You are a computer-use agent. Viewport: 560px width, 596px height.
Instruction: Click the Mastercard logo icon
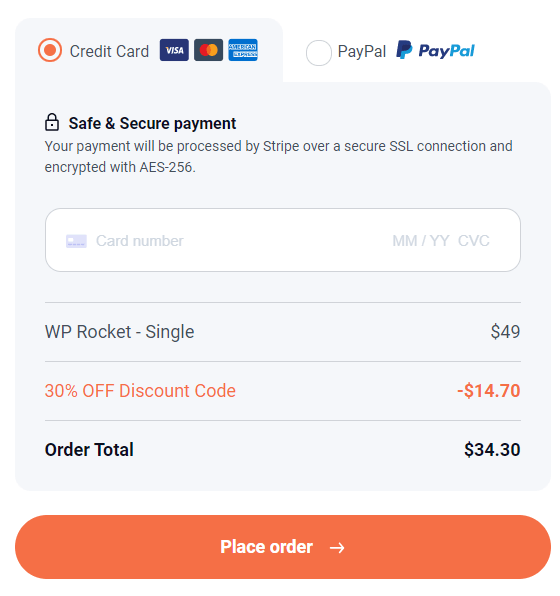(208, 50)
